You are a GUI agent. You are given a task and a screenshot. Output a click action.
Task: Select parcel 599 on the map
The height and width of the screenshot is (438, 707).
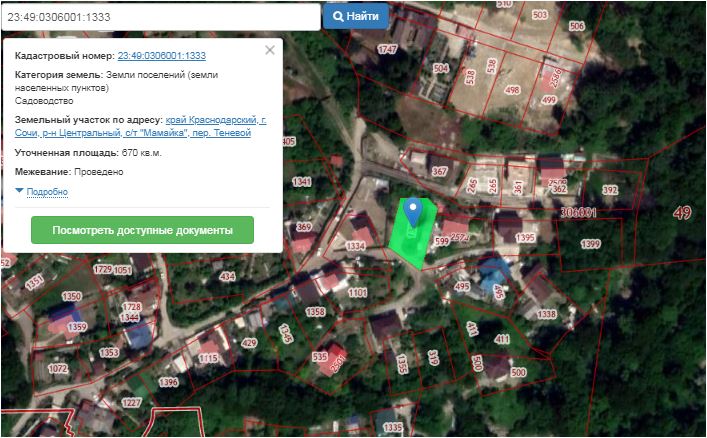coord(442,241)
